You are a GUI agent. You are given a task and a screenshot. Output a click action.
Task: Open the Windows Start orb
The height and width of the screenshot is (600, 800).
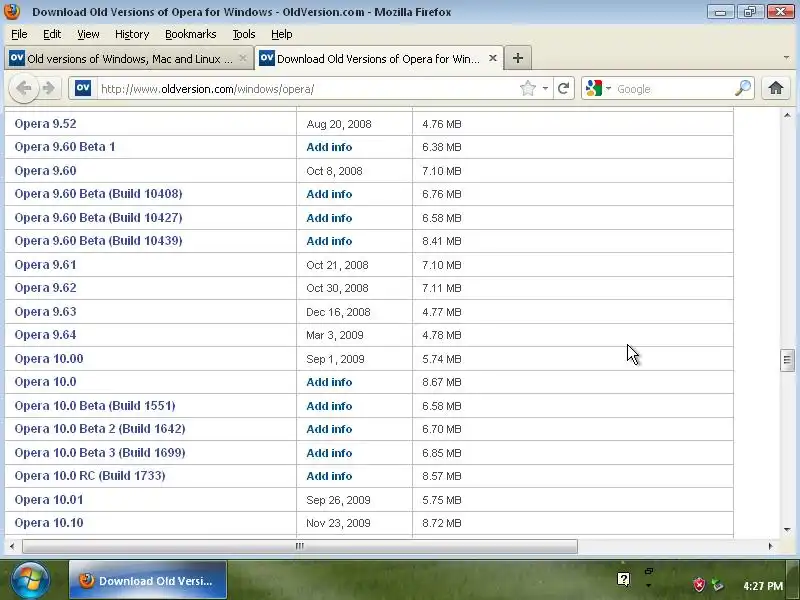point(30,580)
